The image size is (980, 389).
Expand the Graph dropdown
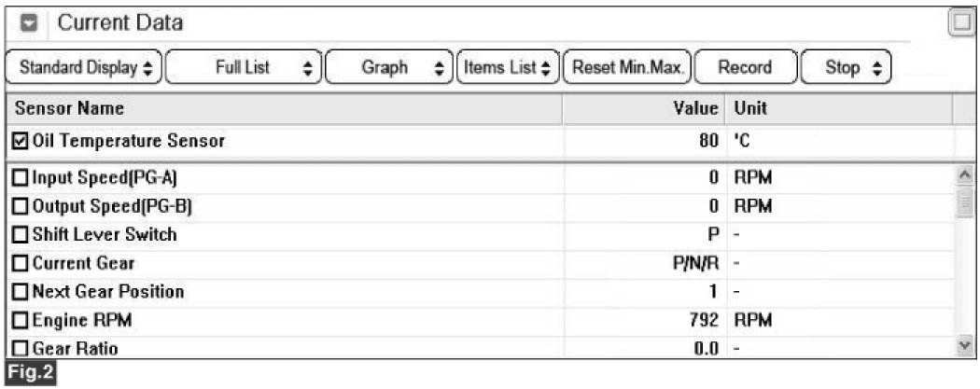click(x=389, y=67)
